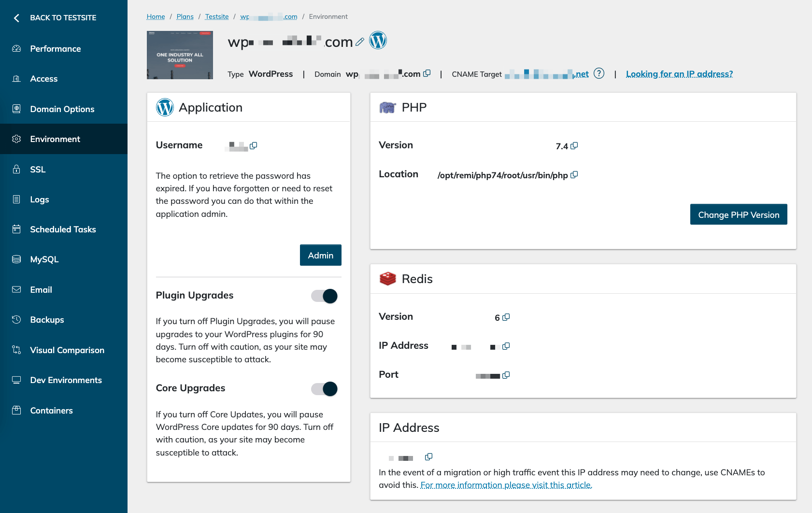The image size is (812, 513).
Task: Toggle the Core Upgrades switch
Action: 324,389
